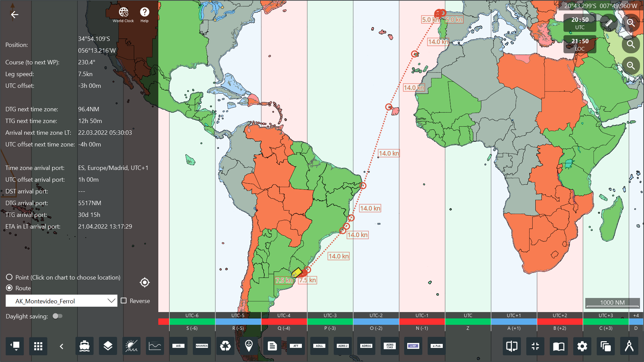644x362 pixels.
Task: Select the ship/vessel toolbar icon
Action: [84, 346]
